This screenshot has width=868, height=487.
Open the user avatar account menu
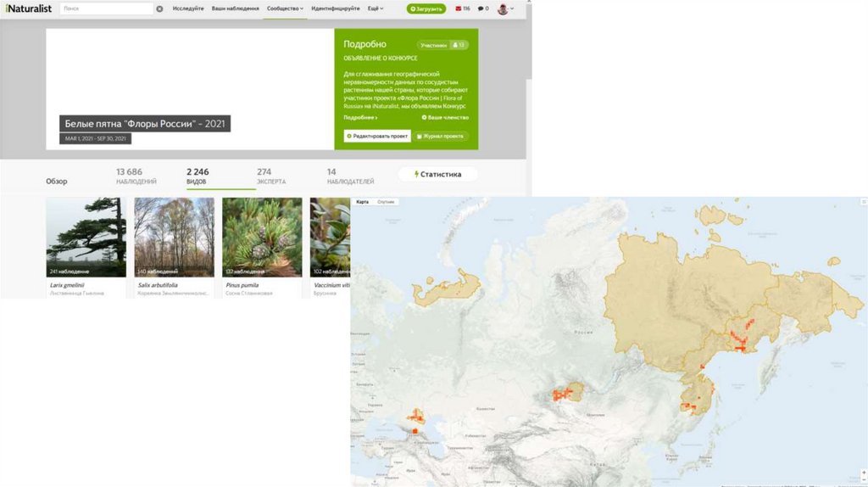pyautogui.click(x=504, y=8)
